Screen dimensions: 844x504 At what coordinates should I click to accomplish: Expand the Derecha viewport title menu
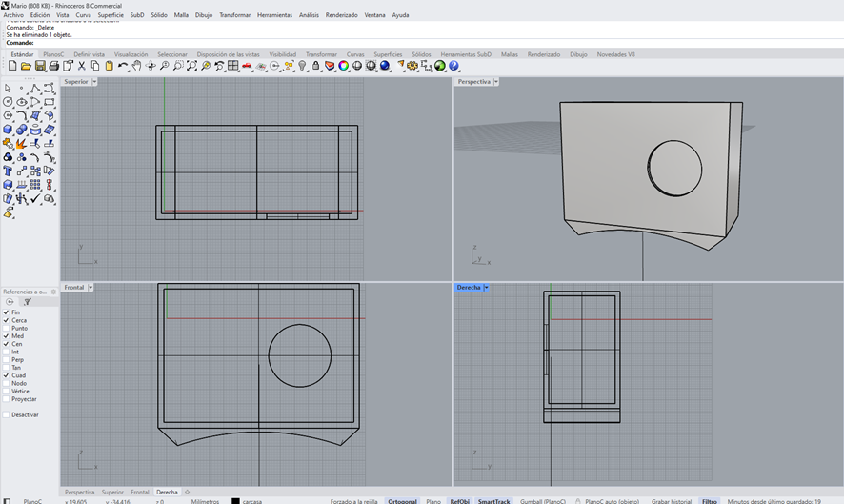coord(486,288)
